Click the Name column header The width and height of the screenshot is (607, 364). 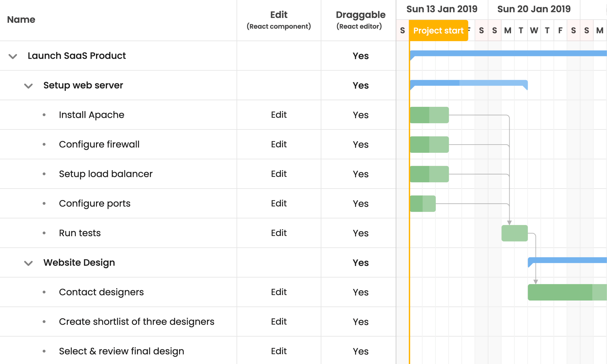pos(21,20)
